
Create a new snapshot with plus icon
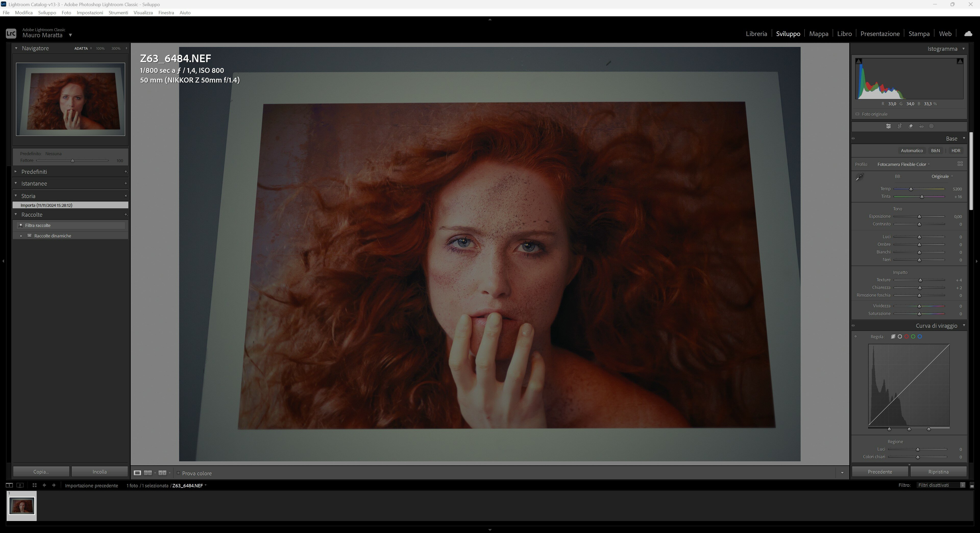click(126, 183)
